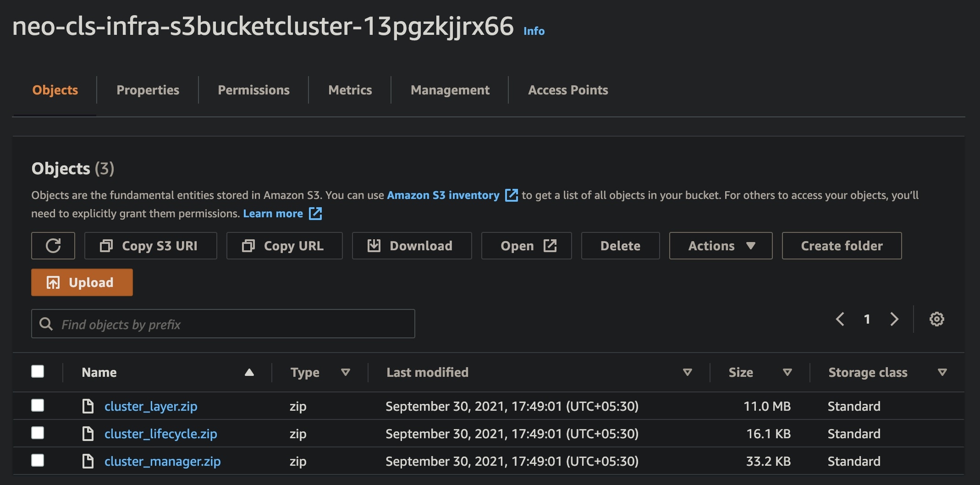The height and width of the screenshot is (485, 980).
Task: Select all objects with header checkbox
Action: coord(38,371)
